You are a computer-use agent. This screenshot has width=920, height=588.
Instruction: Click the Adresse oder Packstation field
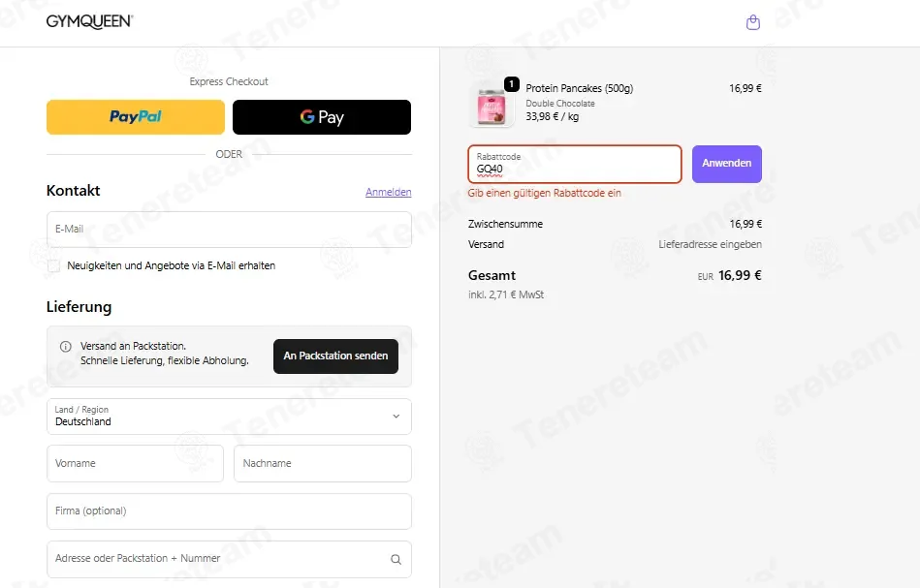[229, 559]
